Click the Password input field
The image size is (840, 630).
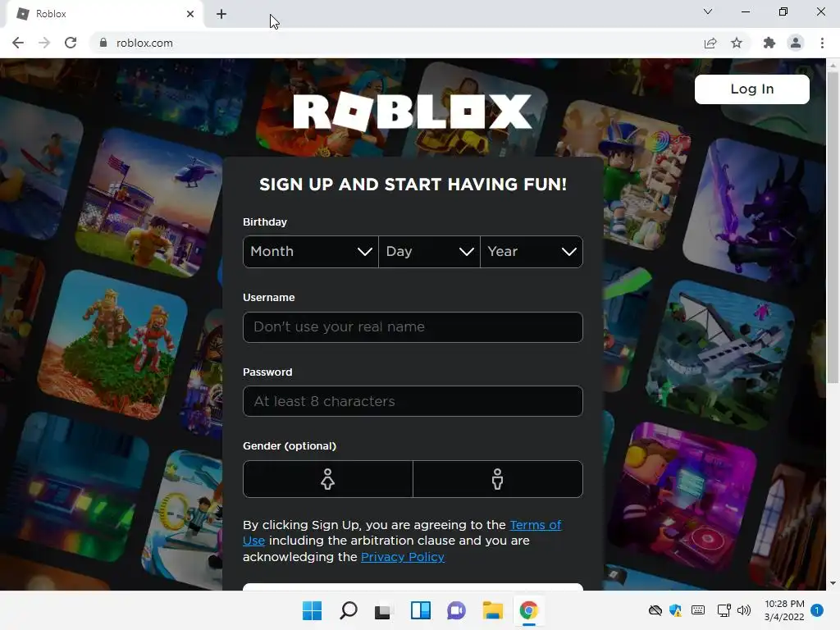[x=413, y=401]
